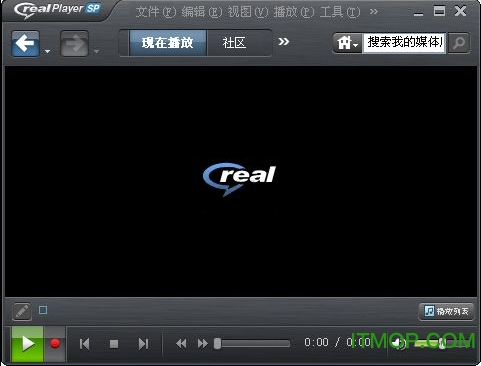Image resolution: width=481 pixels, height=366 pixels.
Task: Click the magnifier search button
Action: 459,43
